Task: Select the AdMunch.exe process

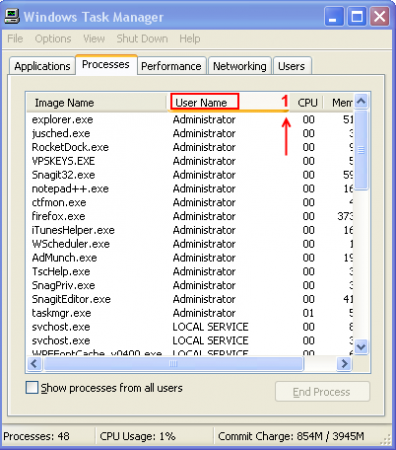Action: [x=190, y=258]
